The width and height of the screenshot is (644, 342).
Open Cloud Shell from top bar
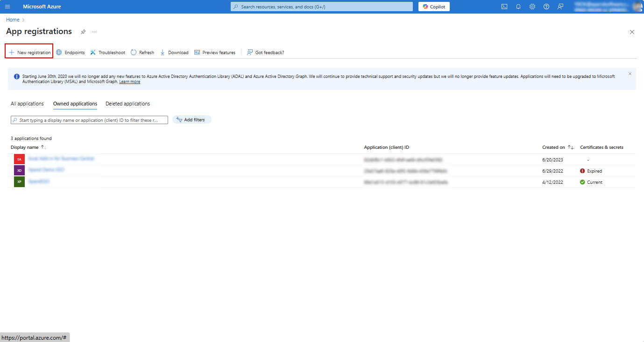[x=504, y=7]
